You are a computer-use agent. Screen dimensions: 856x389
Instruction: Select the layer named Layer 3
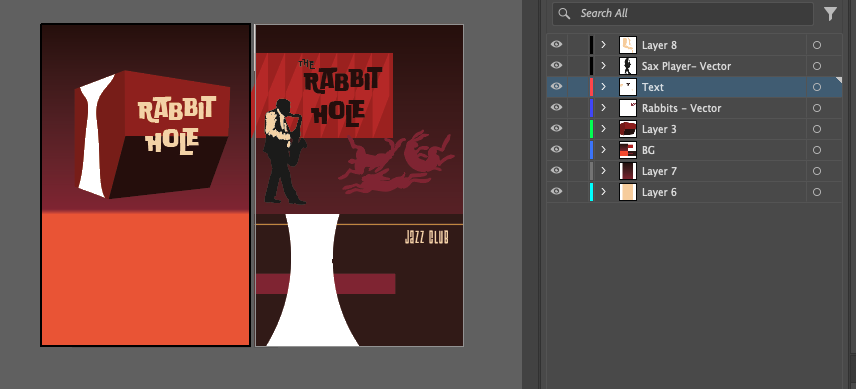[x=659, y=129]
